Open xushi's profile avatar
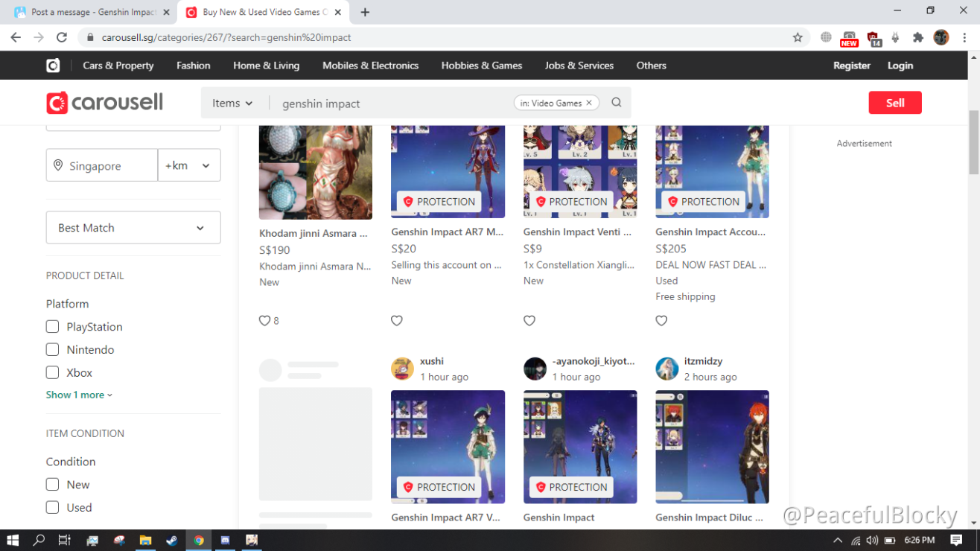980x551 pixels. point(402,369)
